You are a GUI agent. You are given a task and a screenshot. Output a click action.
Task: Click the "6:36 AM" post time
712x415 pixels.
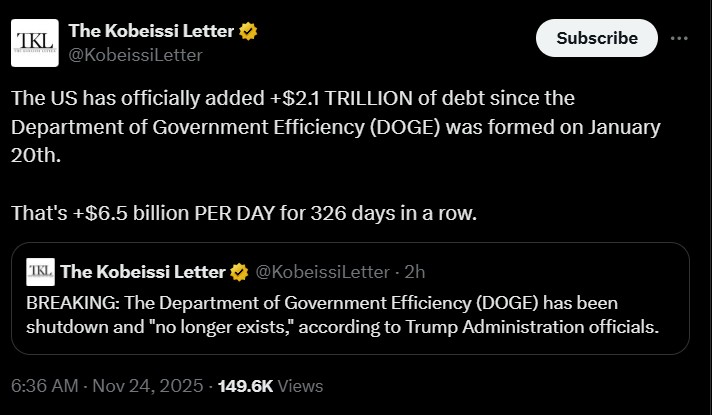coord(43,386)
